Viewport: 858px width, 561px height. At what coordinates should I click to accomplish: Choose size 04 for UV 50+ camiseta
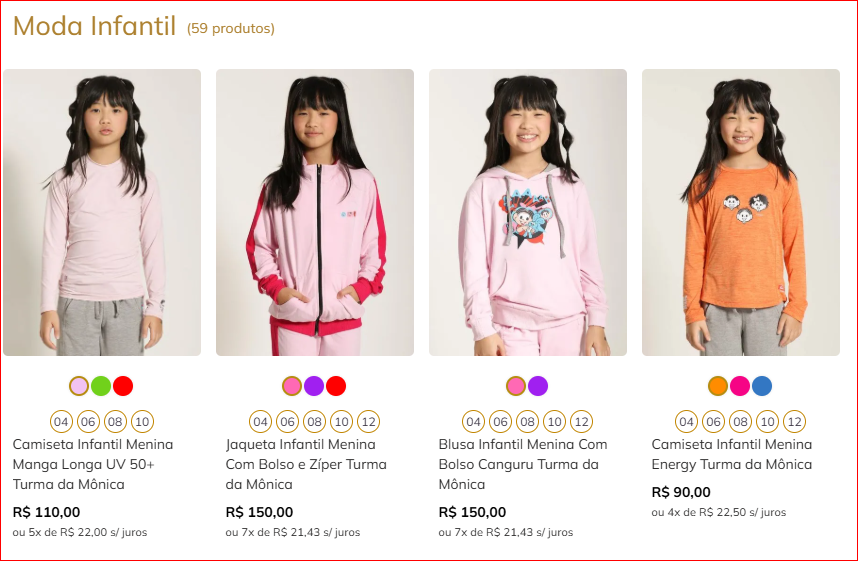pyautogui.click(x=61, y=422)
